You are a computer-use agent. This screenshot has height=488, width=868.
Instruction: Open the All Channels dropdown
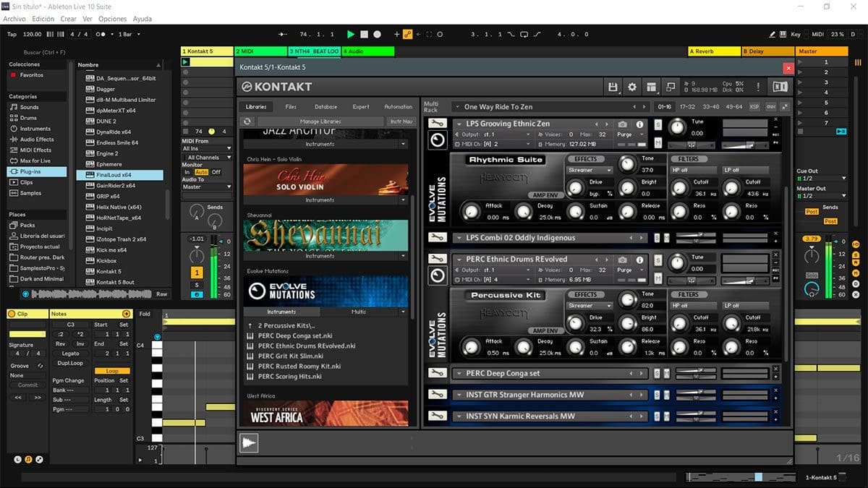click(207, 157)
